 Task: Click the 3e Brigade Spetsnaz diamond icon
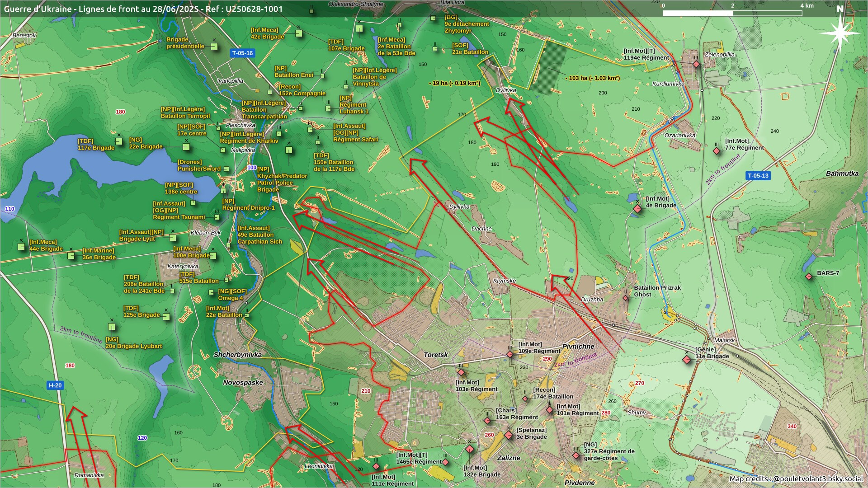tap(509, 435)
